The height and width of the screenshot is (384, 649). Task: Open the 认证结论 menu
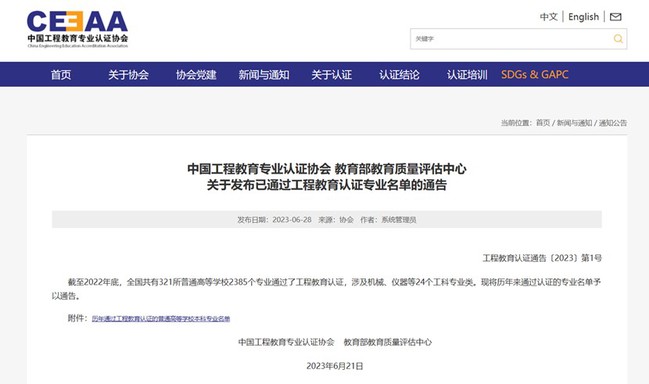(x=399, y=74)
